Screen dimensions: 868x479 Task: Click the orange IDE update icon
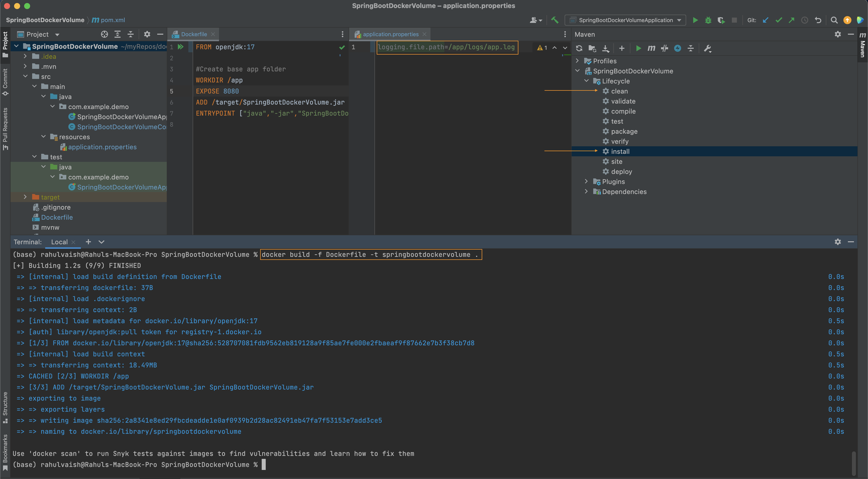pyautogui.click(x=847, y=20)
